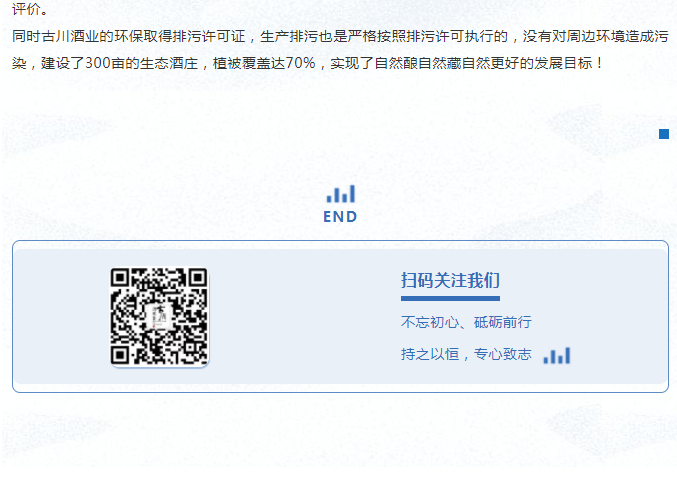Click the closing phrase 发展目标！

[x=570, y=63]
